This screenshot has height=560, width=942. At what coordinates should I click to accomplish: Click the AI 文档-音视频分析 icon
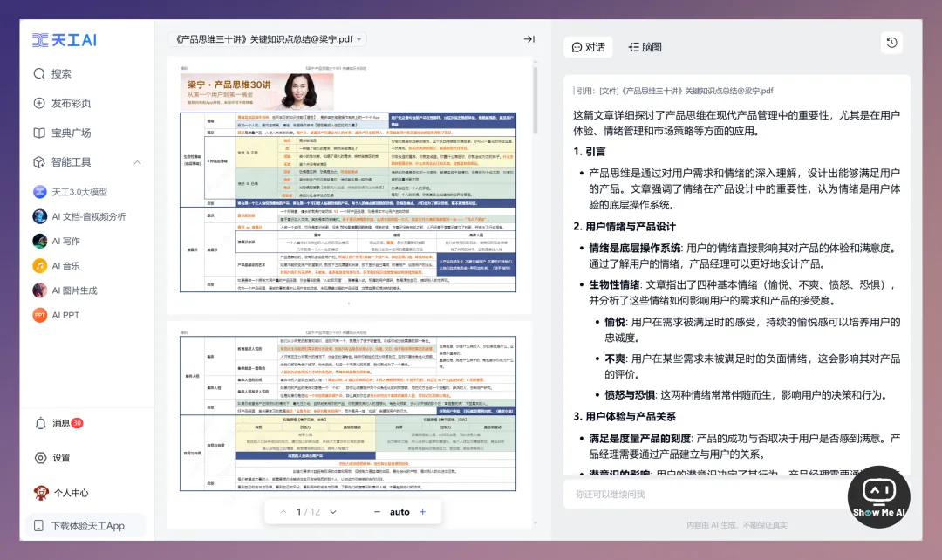point(39,217)
